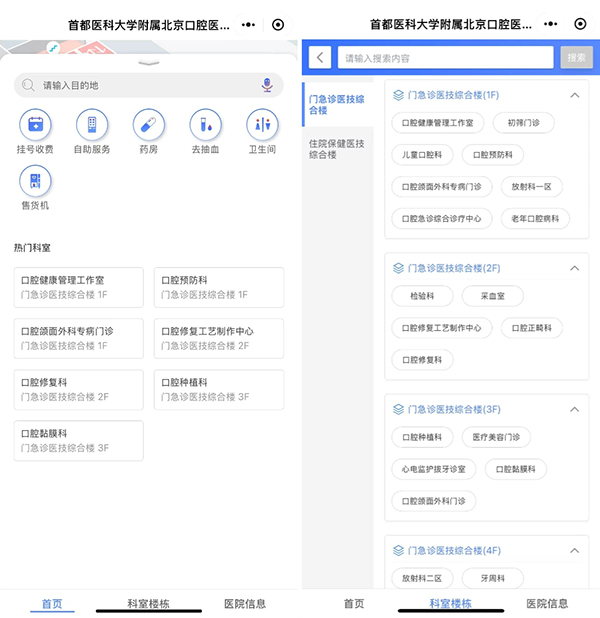Activate microphone voice input in search
This screenshot has width=600, height=618.
click(267, 86)
